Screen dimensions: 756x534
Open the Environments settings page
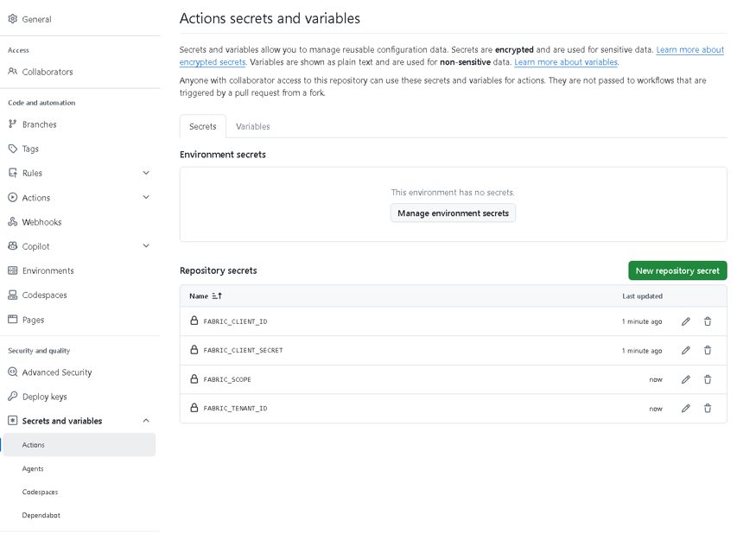pyautogui.click(x=48, y=270)
